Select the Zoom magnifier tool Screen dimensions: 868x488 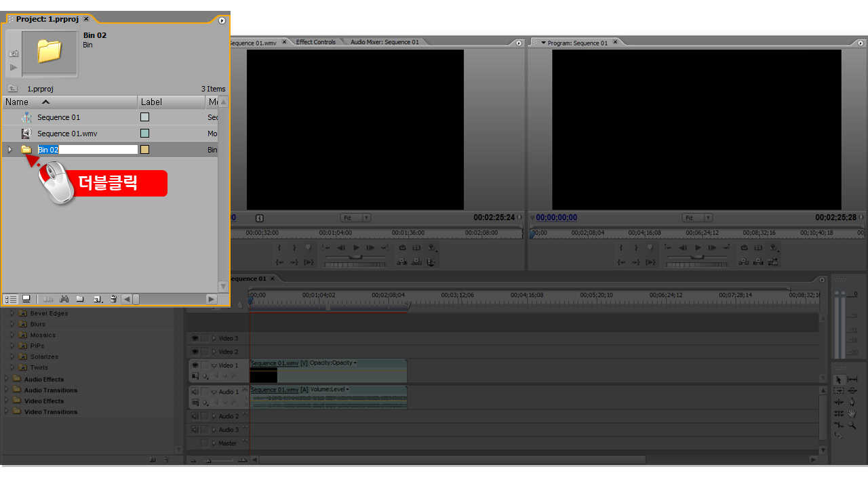point(852,425)
